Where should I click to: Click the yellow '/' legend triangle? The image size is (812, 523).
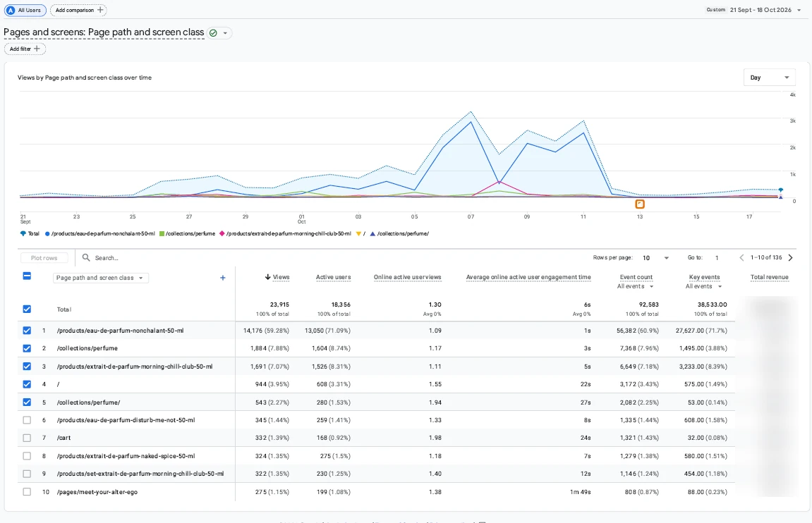358,234
